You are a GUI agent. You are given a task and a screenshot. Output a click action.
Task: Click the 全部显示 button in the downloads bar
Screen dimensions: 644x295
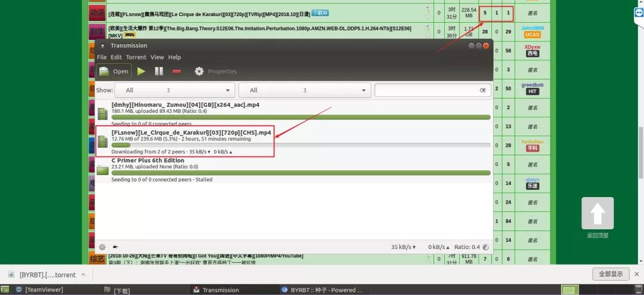pyautogui.click(x=611, y=274)
